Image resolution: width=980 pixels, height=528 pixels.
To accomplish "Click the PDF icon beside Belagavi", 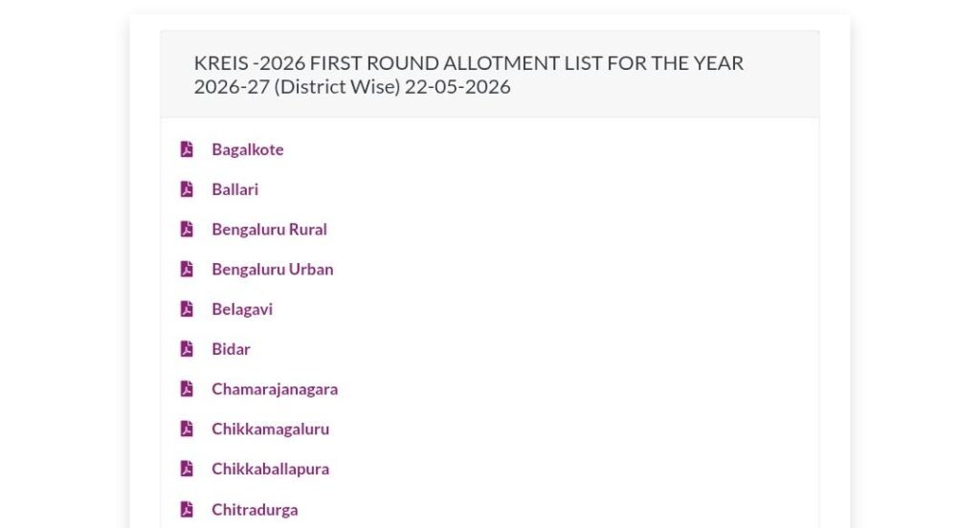I will tap(187, 309).
